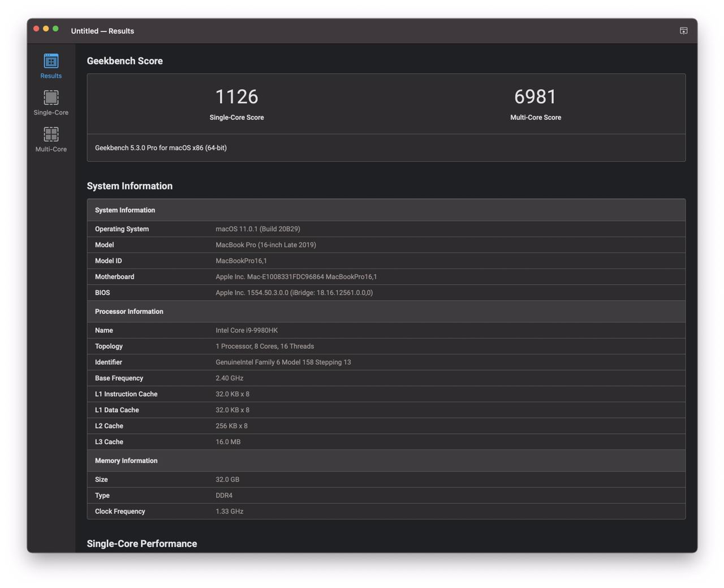
Task: Click the Geekbench Score heading
Action: pos(124,61)
